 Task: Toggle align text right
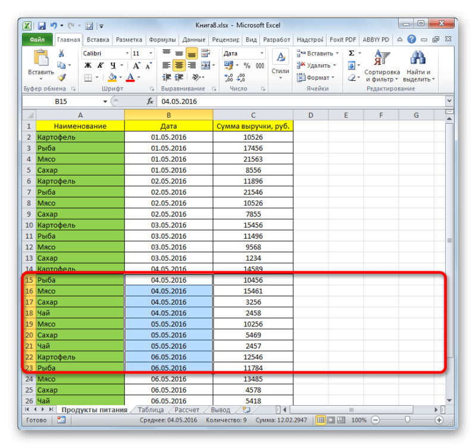[192, 65]
